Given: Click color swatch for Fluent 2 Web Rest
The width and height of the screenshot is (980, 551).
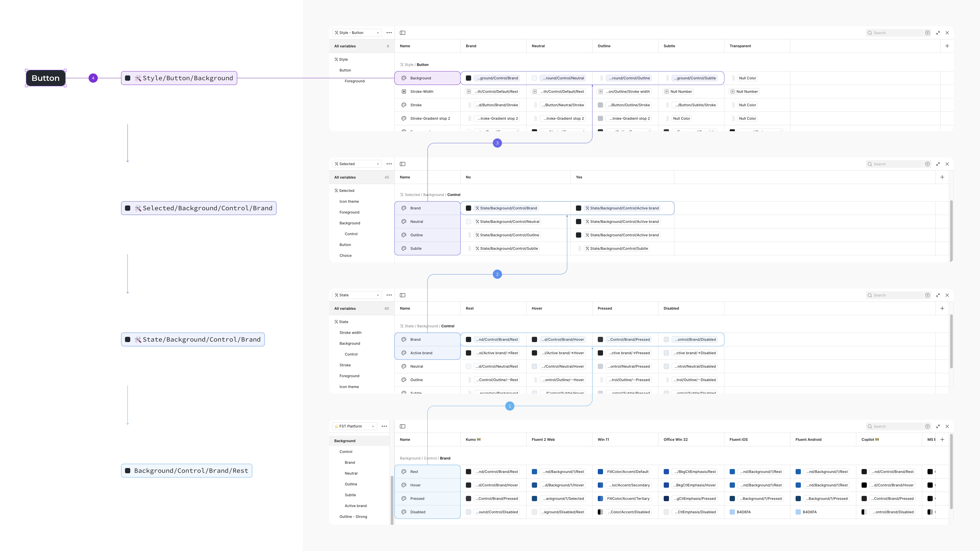Looking at the screenshot, I should (534, 471).
